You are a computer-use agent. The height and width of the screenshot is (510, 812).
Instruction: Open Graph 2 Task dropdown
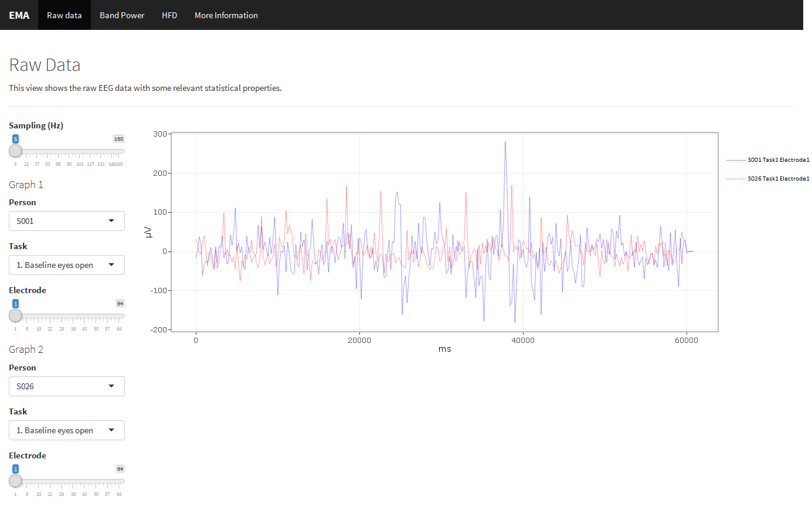point(67,430)
